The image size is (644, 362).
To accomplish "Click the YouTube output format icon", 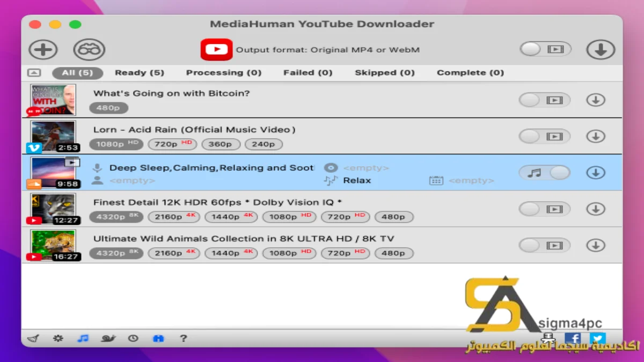I will (216, 50).
